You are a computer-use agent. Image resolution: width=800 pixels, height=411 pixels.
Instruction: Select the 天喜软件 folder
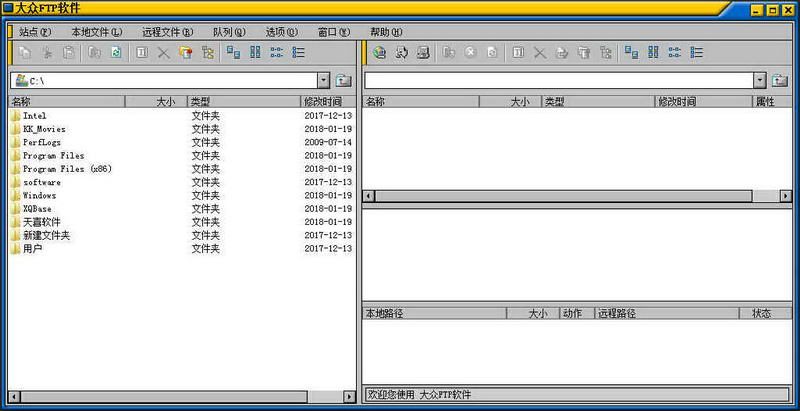tap(36, 222)
